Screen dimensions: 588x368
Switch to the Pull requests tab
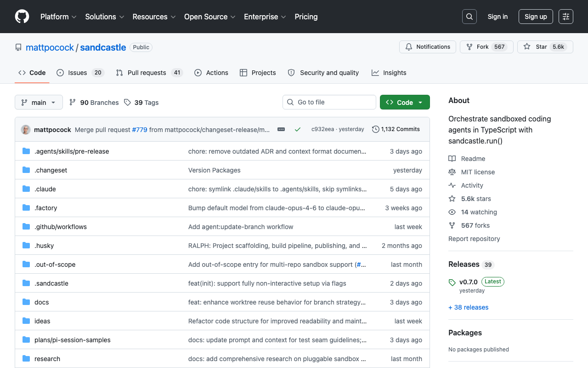(149, 73)
